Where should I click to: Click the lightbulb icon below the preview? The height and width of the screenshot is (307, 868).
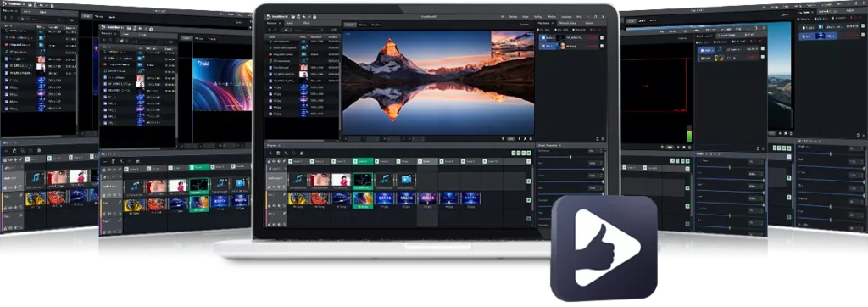(x=503, y=138)
